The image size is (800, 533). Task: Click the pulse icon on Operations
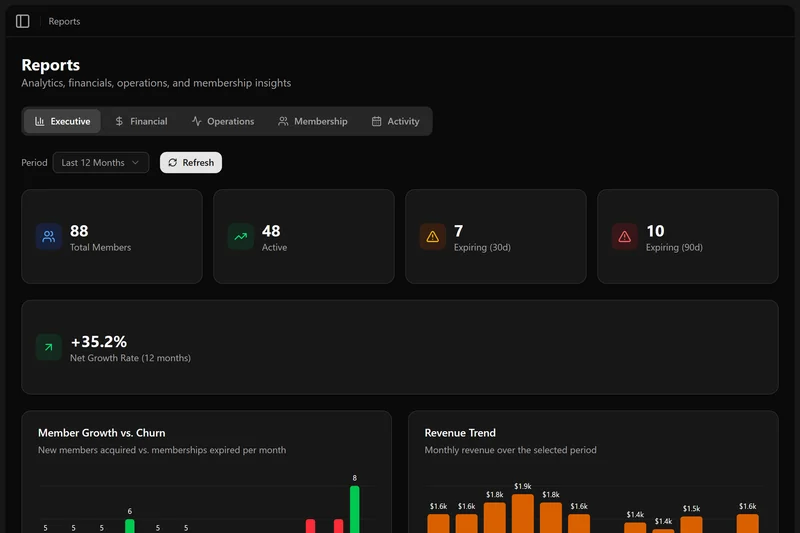point(196,121)
